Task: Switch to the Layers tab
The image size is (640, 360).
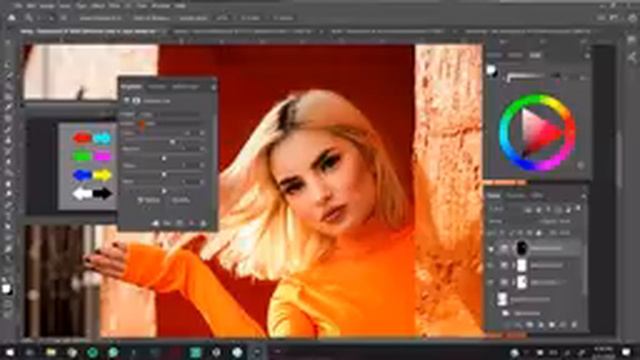Action: (x=493, y=196)
